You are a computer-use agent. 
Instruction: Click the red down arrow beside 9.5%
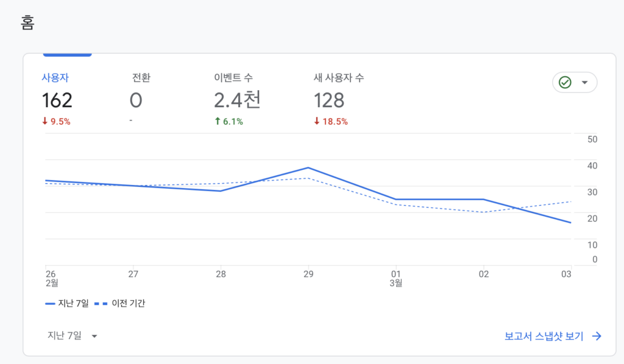(44, 121)
